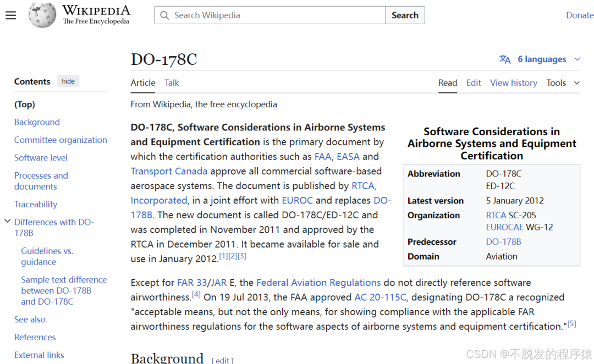Click citation reference [4]
Image resolution: width=594 pixels, height=364 pixels.
(x=196, y=294)
